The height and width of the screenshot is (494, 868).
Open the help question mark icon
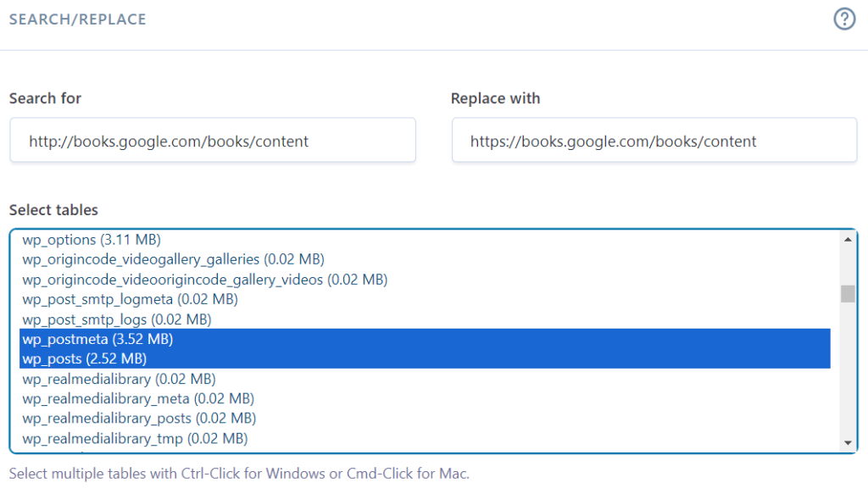tap(844, 19)
